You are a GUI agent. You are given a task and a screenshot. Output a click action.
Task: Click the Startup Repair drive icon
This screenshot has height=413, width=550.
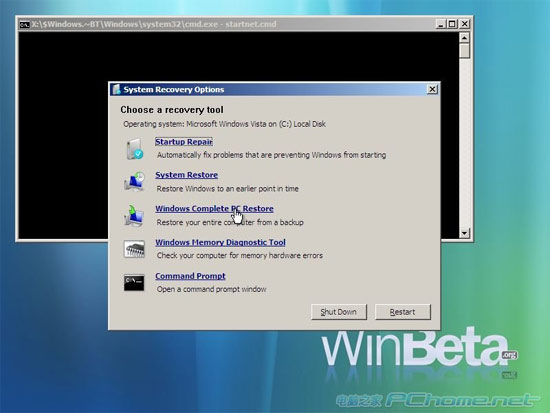(135, 148)
